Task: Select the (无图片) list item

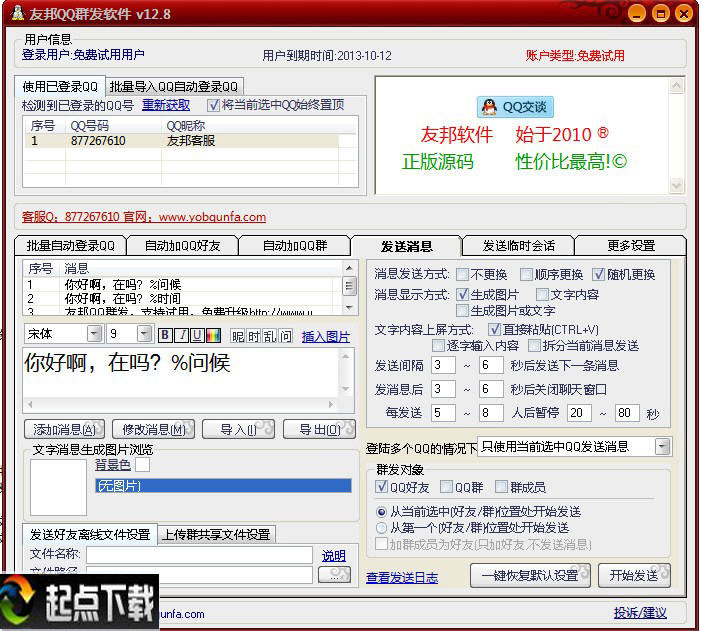Action: (x=223, y=486)
